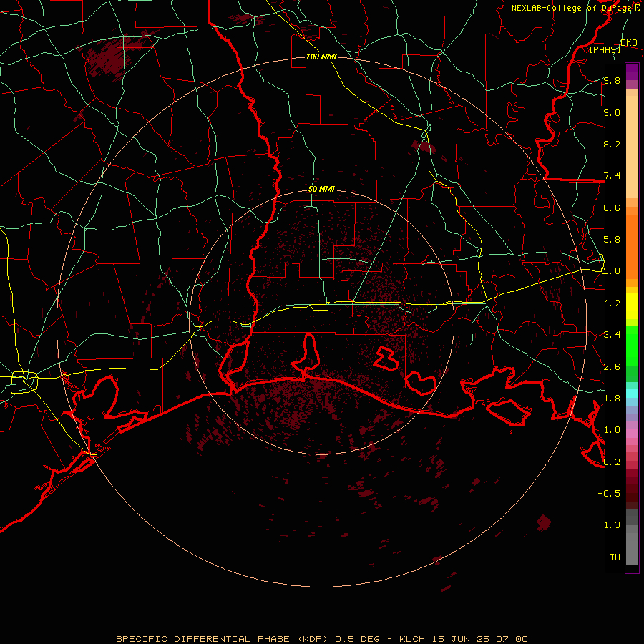Select the 3.4 legend value
Image resolution: width=644 pixels, height=644 pixels.
[612, 335]
